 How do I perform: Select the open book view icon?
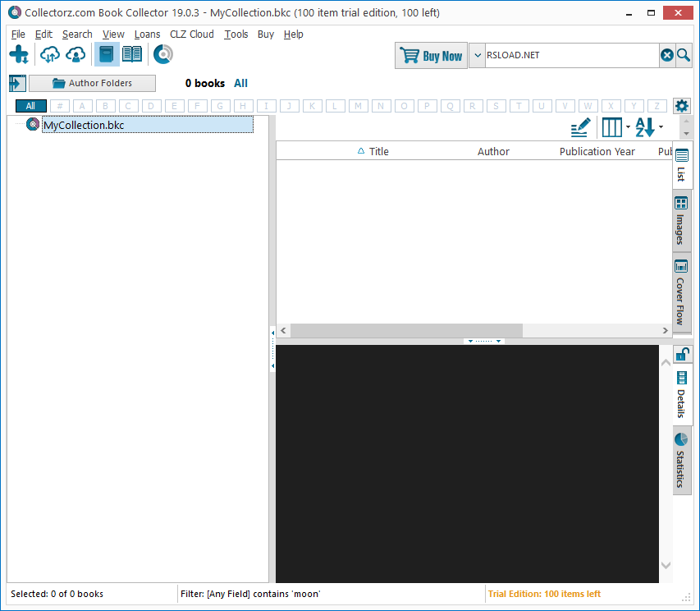[x=132, y=54]
